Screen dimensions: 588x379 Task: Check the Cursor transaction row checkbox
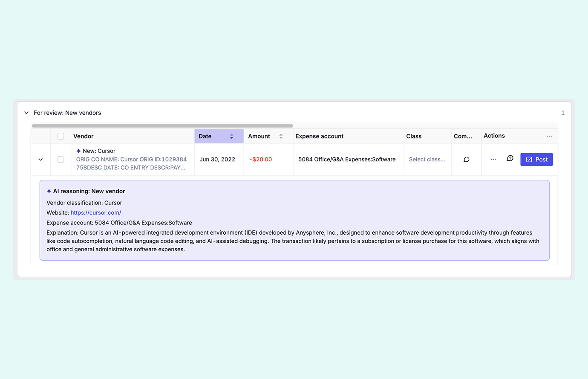61,159
